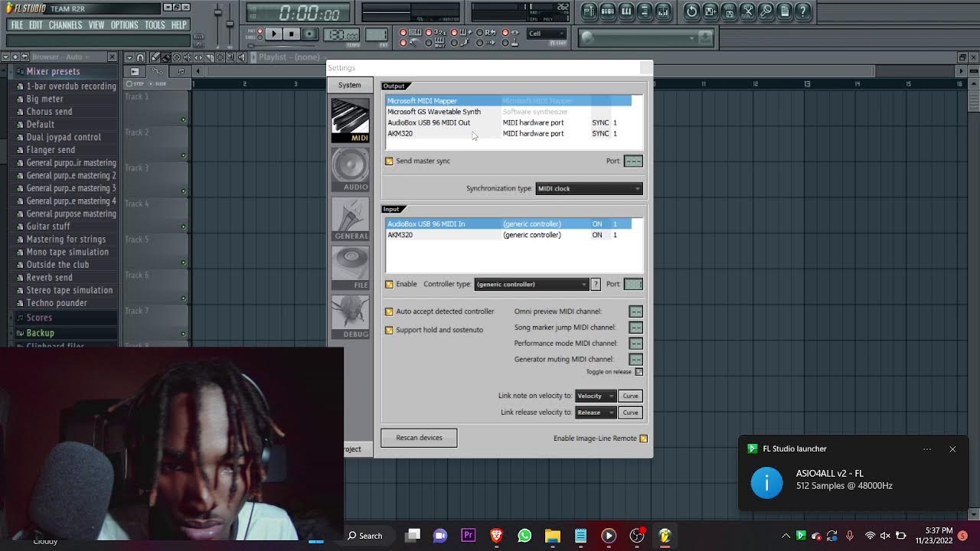The height and width of the screenshot is (551, 980).
Task: Select the playlist Paint brush tool
Action: tap(166, 57)
